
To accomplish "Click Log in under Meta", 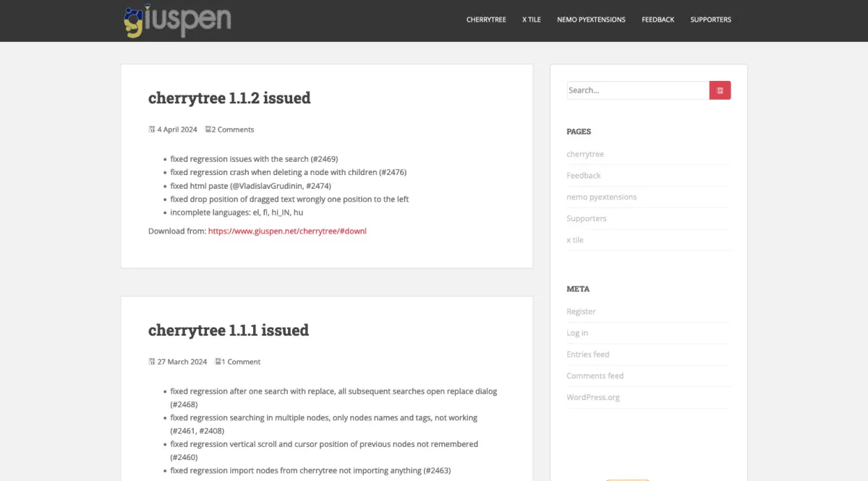I will click(x=577, y=333).
